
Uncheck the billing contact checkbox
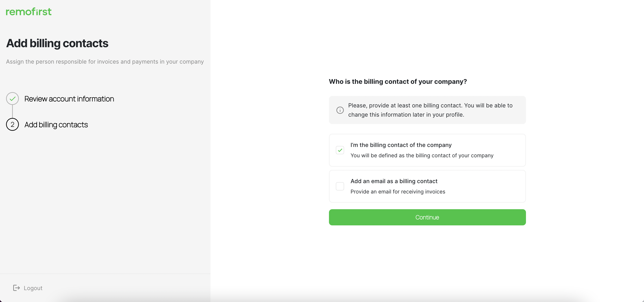click(x=340, y=150)
